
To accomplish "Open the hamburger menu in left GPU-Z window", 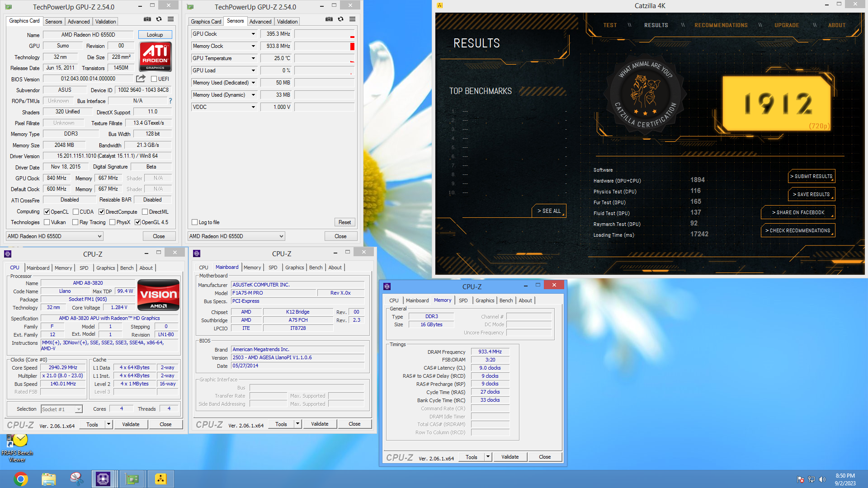I will 171,19.
